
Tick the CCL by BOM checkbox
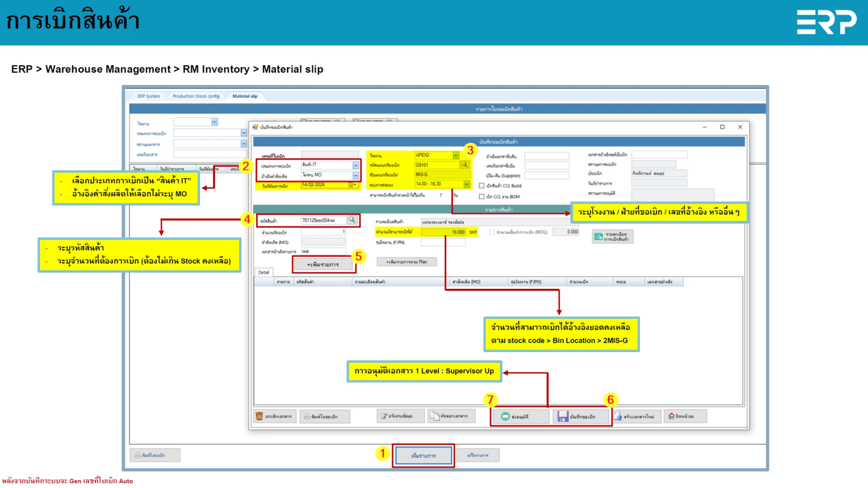click(481, 197)
